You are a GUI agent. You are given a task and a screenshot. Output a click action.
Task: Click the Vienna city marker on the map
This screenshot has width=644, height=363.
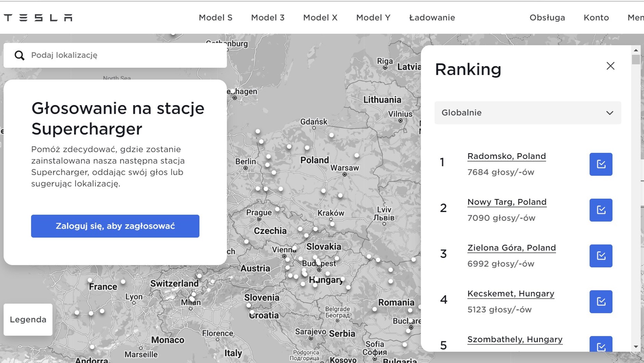point(284,256)
